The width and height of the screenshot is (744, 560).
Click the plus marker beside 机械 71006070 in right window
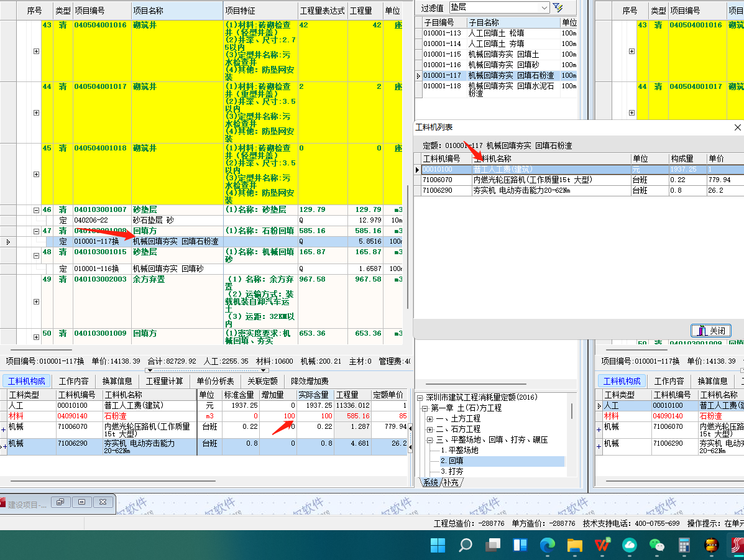(x=599, y=429)
